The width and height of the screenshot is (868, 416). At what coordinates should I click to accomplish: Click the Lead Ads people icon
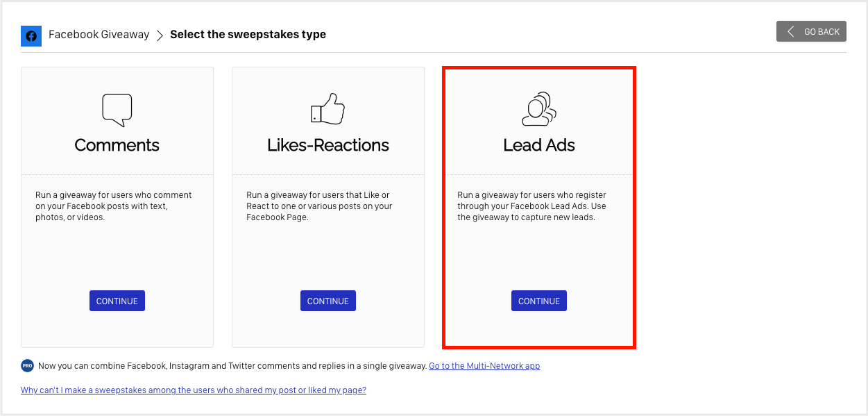click(x=539, y=109)
